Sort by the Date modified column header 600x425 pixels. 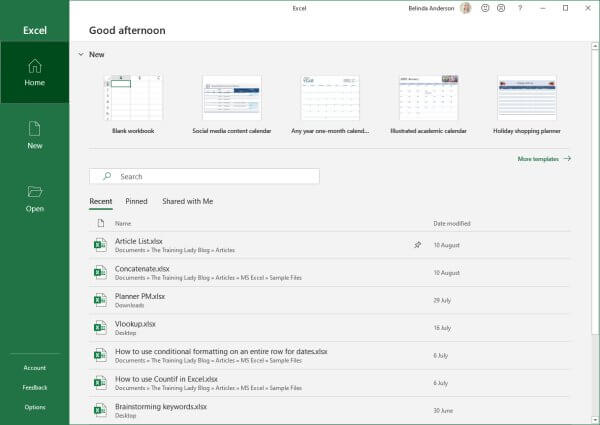coord(452,223)
